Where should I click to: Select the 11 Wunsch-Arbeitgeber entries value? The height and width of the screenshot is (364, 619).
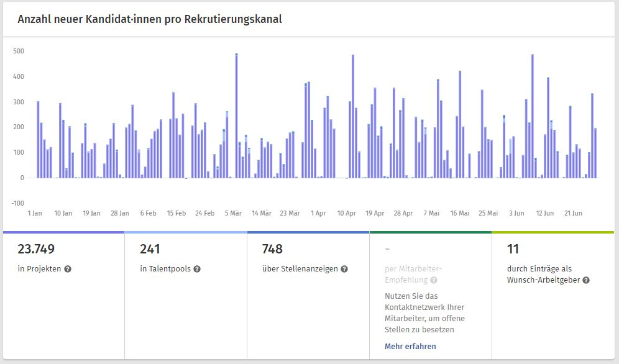point(513,249)
